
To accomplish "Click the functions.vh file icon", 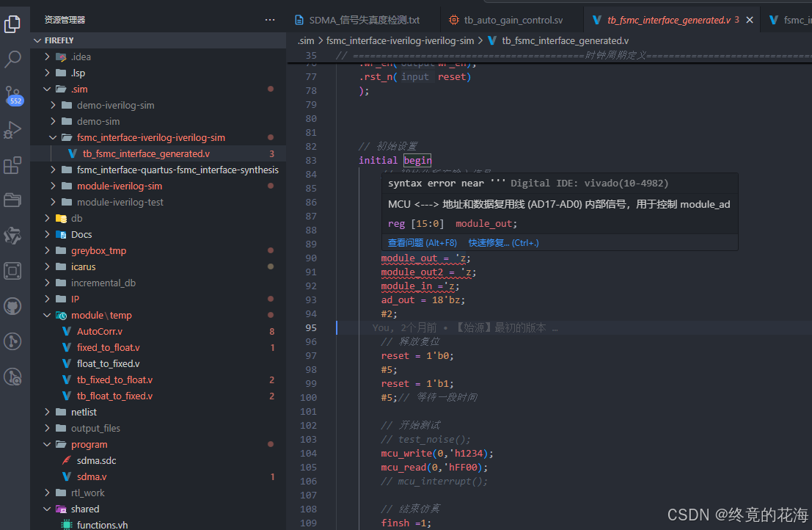I will [x=66, y=525].
